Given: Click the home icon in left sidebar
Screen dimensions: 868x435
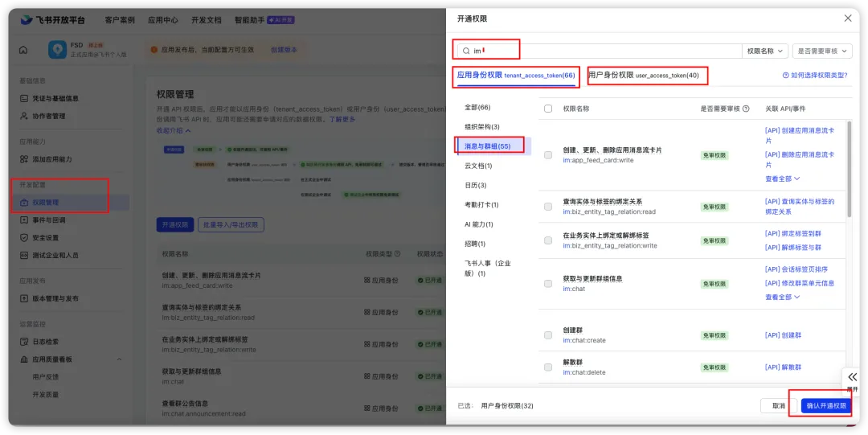Looking at the screenshot, I should coord(23,50).
